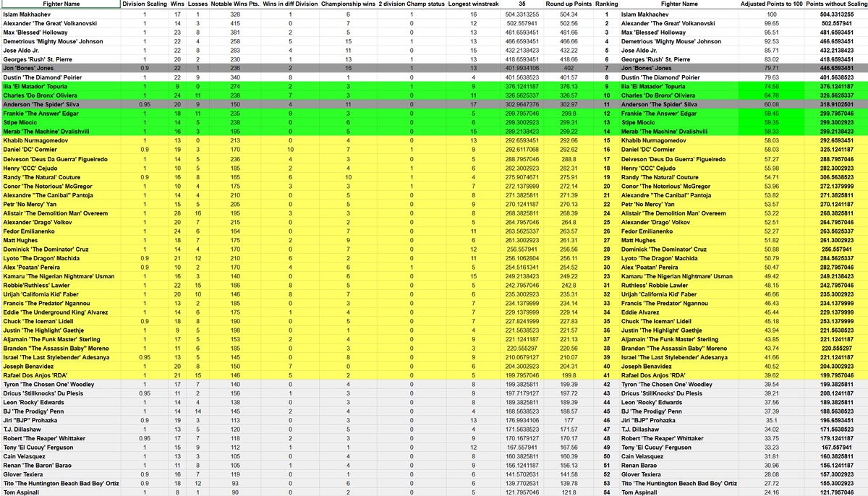Image resolution: width=868 pixels, height=496 pixels.
Task: Select the adjusted points value 49.42
Action: (770, 278)
